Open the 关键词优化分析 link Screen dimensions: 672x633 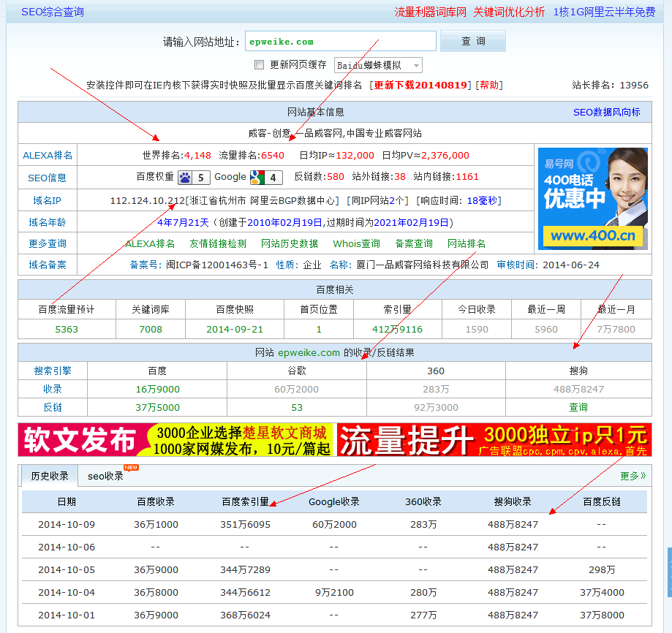[509, 12]
